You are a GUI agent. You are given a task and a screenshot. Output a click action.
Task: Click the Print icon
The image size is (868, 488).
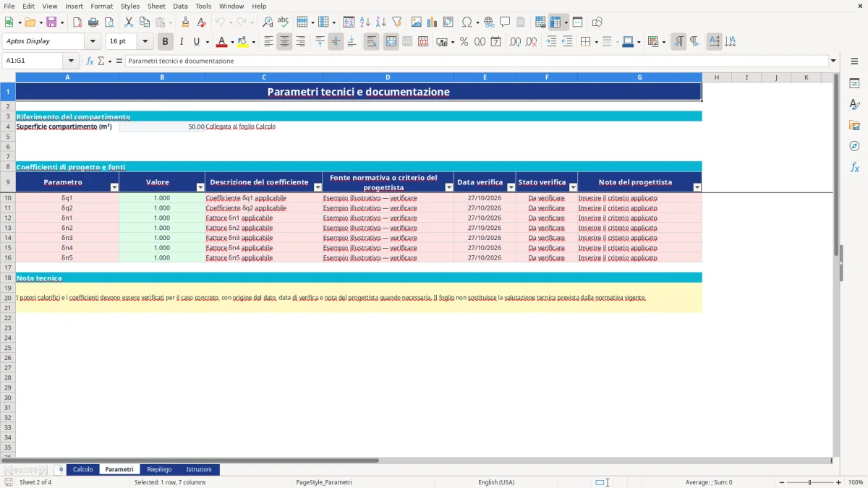tap(93, 22)
